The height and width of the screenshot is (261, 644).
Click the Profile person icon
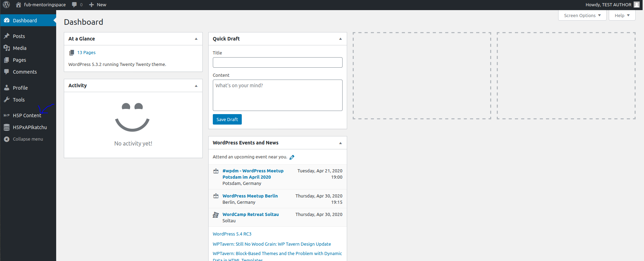pos(7,88)
